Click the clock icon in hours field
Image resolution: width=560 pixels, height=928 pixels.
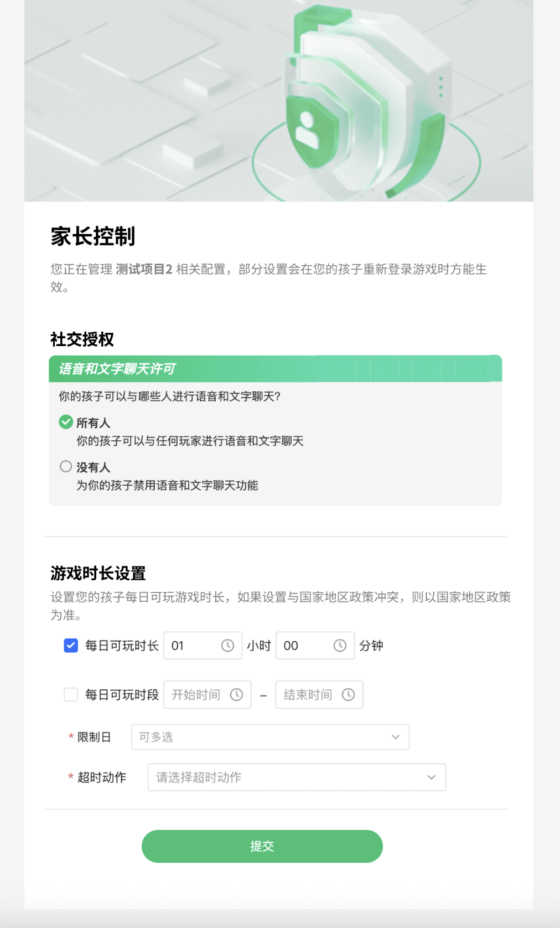[227, 646]
